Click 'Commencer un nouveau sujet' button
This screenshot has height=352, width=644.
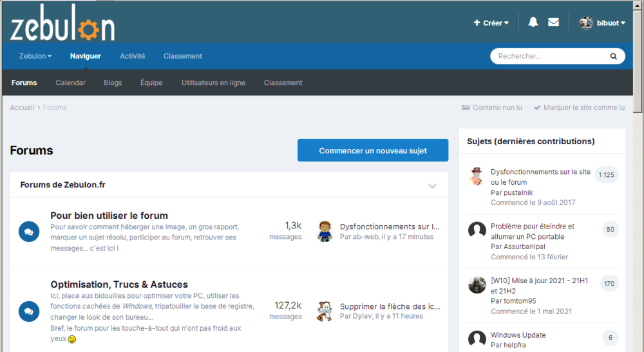[x=373, y=151]
